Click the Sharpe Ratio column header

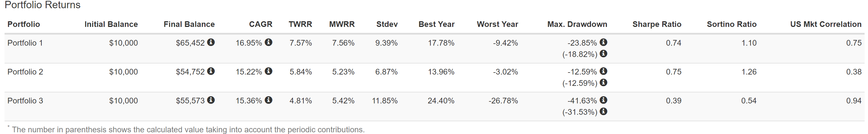click(656, 24)
